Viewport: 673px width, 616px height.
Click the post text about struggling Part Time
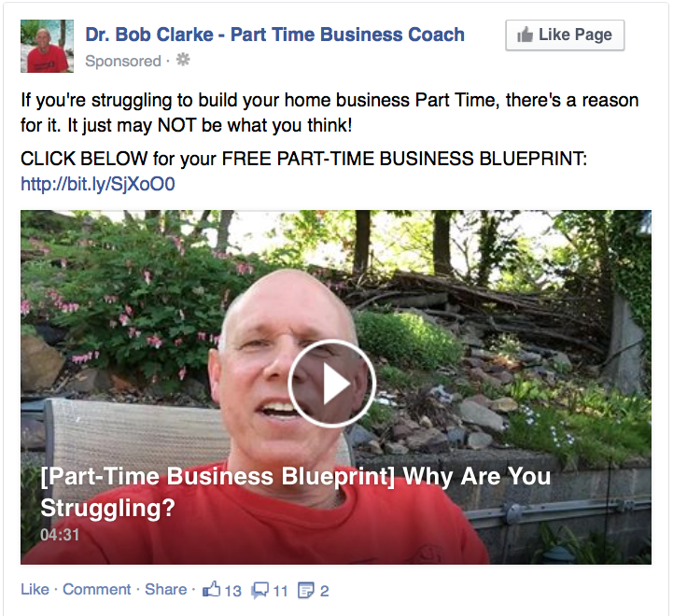point(329,113)
